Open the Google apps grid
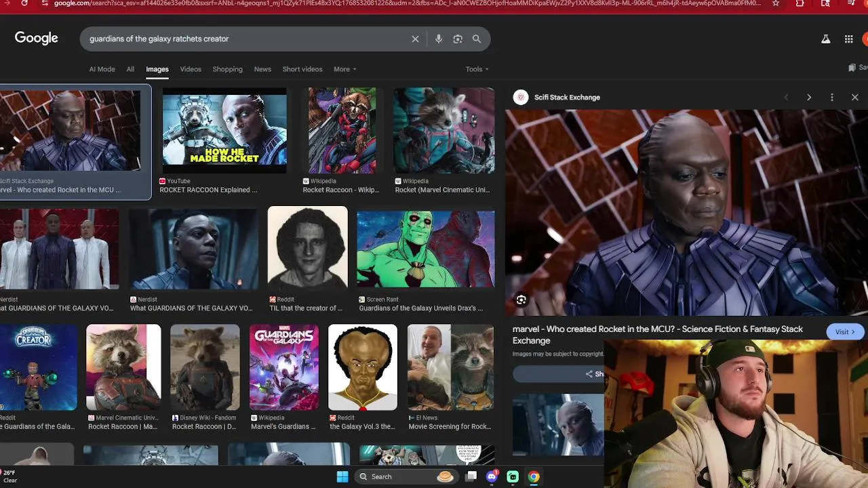This screenshot has width=868, height=488. click(x=849, y=39)
